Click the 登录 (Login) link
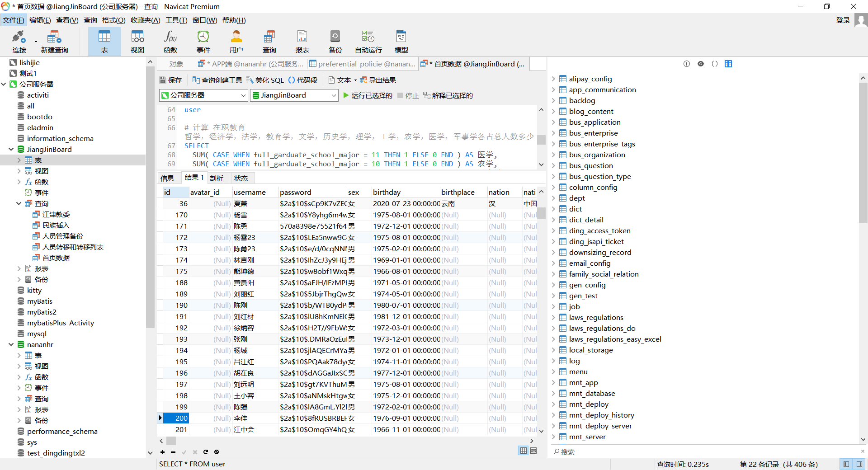The width and height of the screenshot is (868, 470). pyautogui.click(x=843, y=20)
